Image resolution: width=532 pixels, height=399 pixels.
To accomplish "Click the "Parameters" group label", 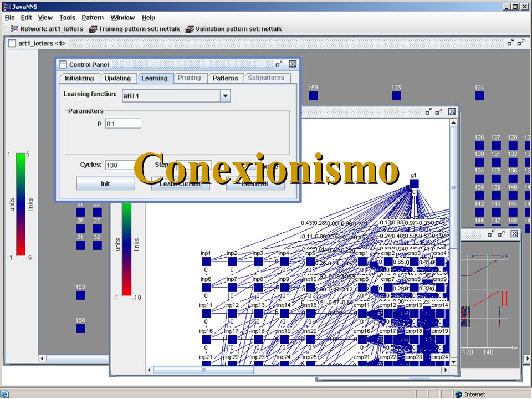I will click(86, 111).
